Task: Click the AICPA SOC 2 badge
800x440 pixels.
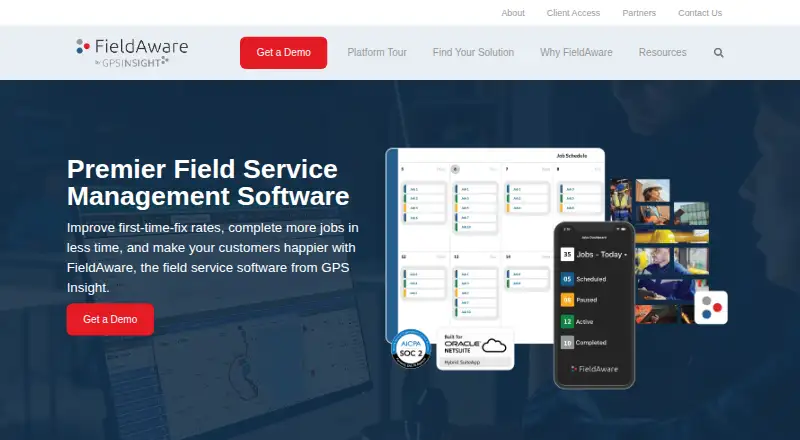Action: 411,349
